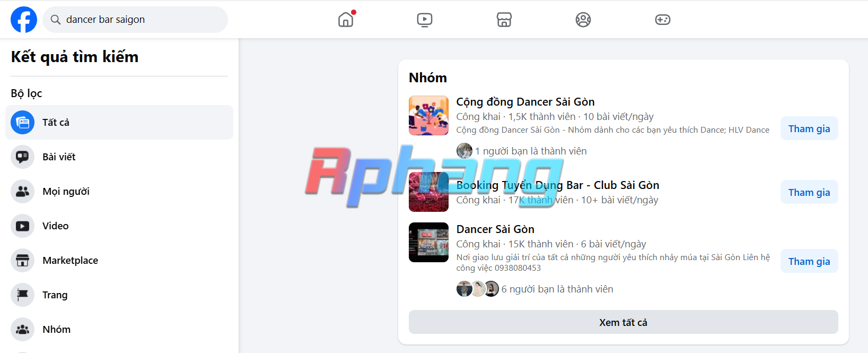Image resolution: width=868 pixels, height=353 pixels.
Task: Join 'Dancer Sài Gòn' via Tham gia button
Action: click(809, 261)
